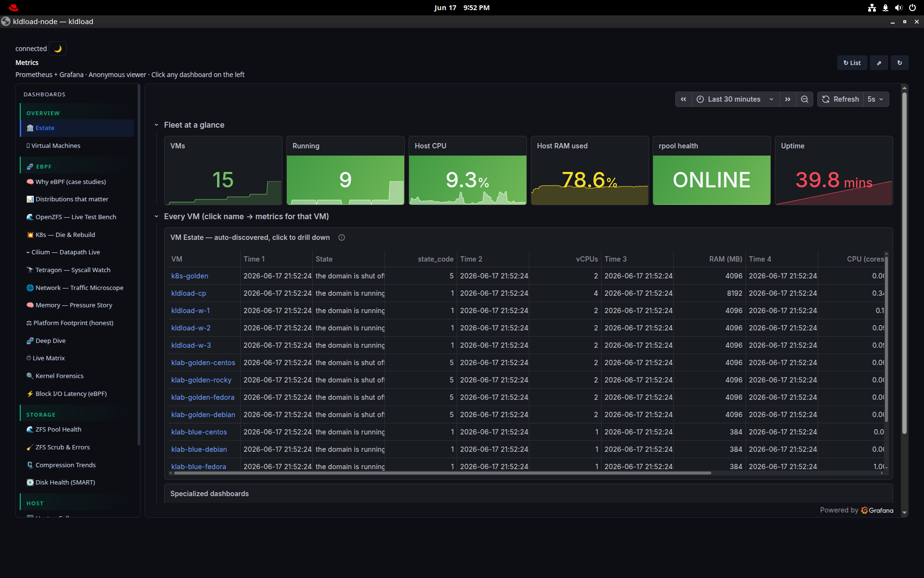Click the Running stat panel showing 9
Screen dimensions: 924x578
point(346,171)
